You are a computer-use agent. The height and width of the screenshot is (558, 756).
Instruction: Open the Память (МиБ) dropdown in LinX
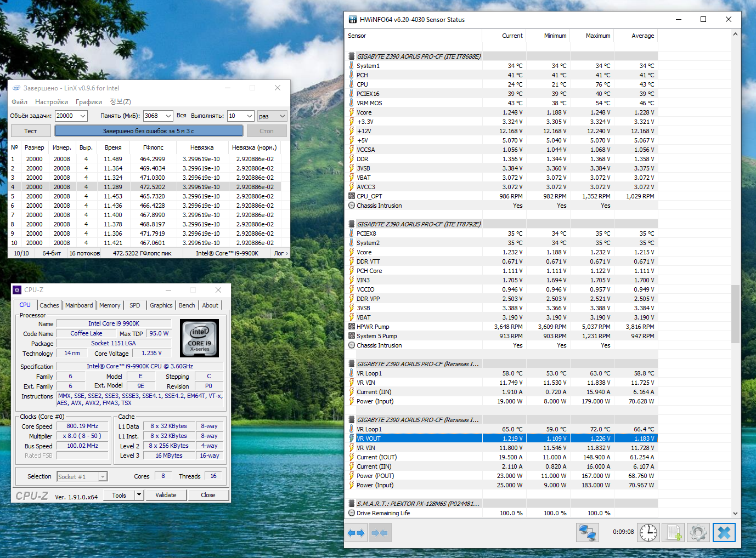[168, 116]
